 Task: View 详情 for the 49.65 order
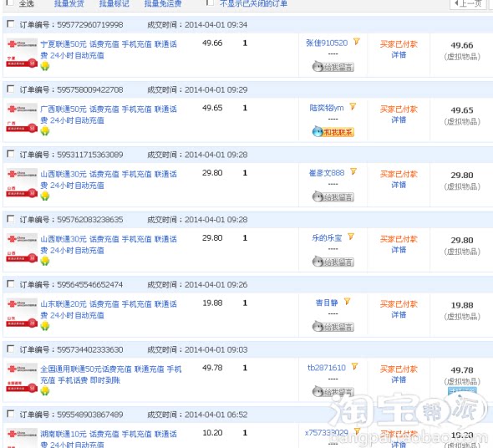[x=399, y=120]
